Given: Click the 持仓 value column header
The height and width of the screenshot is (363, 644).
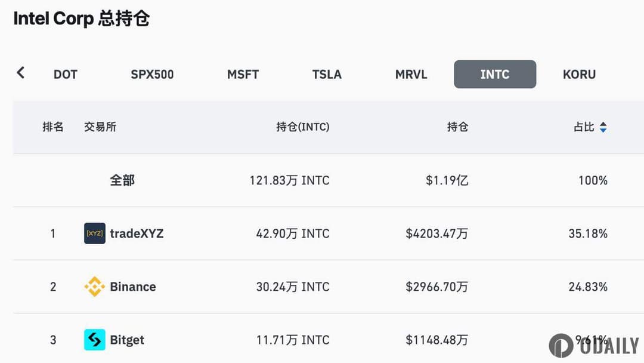Looking at the screenshot, I should [x=457, y=127].
